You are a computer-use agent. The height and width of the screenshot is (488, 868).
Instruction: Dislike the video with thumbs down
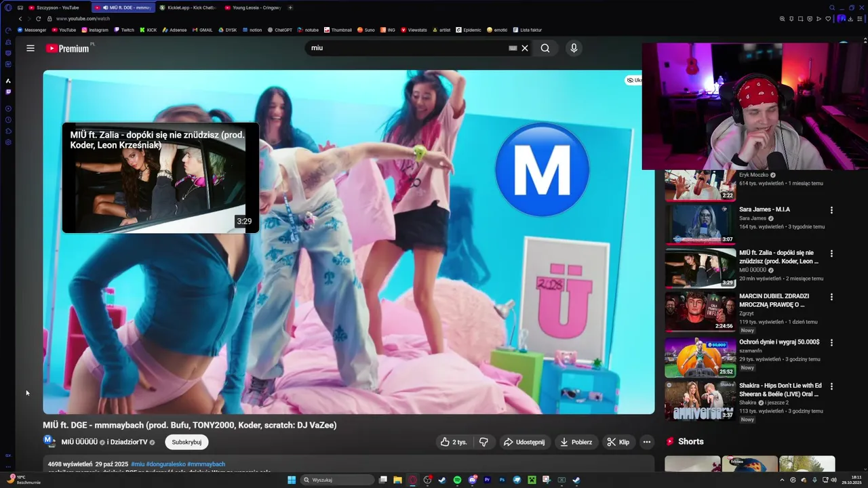(x=484, y=442)
